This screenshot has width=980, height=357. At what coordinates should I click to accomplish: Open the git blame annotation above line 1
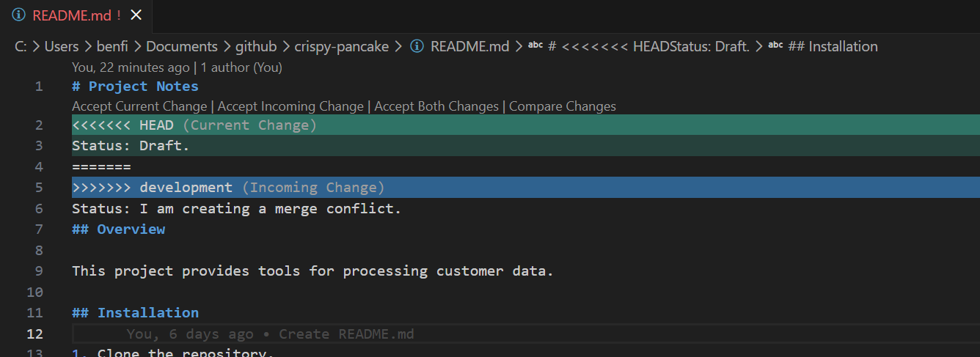coord(177,67)
